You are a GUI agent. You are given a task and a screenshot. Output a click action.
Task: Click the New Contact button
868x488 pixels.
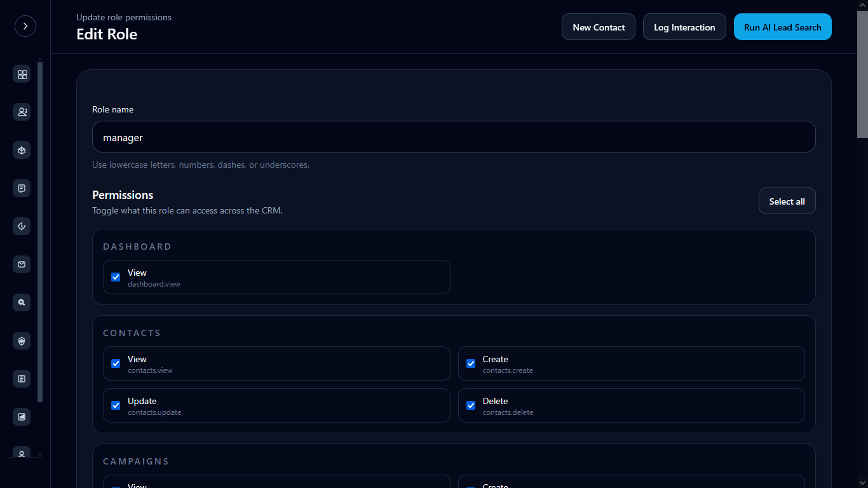point(599,27)
